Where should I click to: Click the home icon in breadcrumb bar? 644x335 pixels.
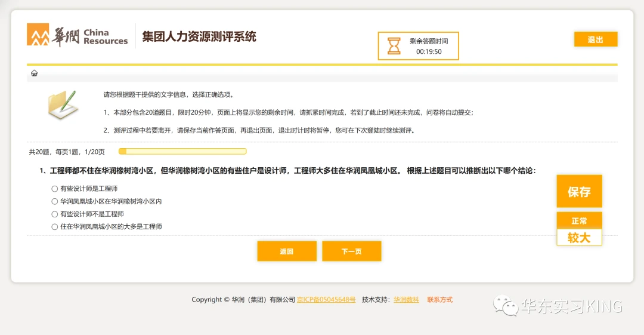34,73
